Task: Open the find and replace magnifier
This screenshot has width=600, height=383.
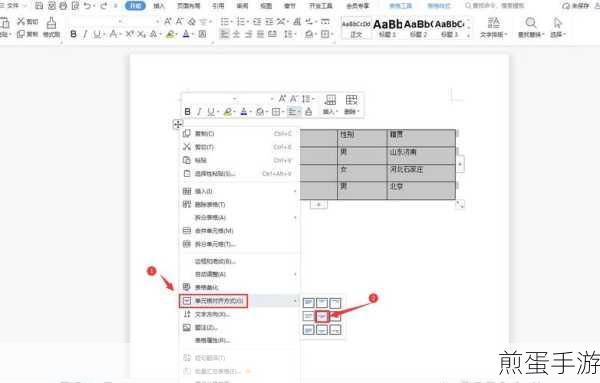Action: coord(530,23)
